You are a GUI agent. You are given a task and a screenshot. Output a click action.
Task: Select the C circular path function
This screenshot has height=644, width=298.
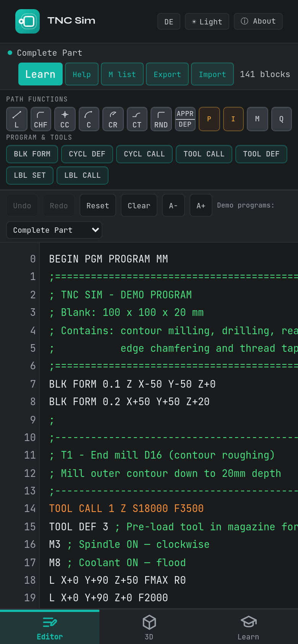[x=89, y=119]
